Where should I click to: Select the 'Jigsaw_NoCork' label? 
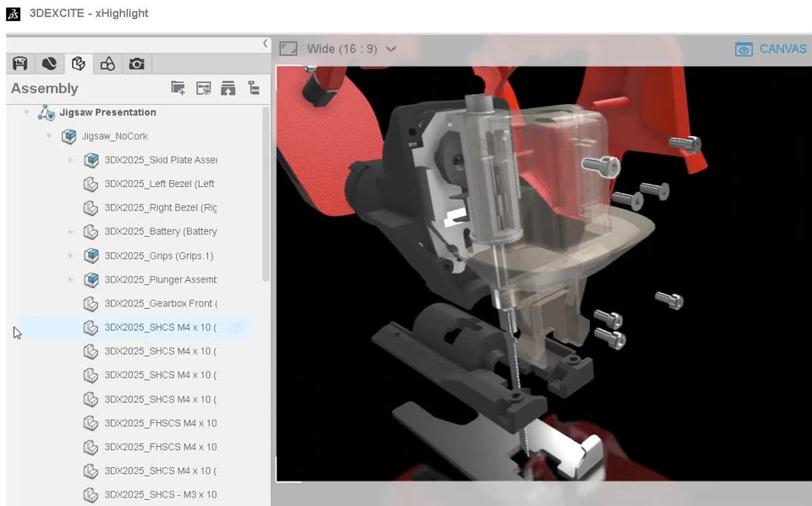[115, 136]
